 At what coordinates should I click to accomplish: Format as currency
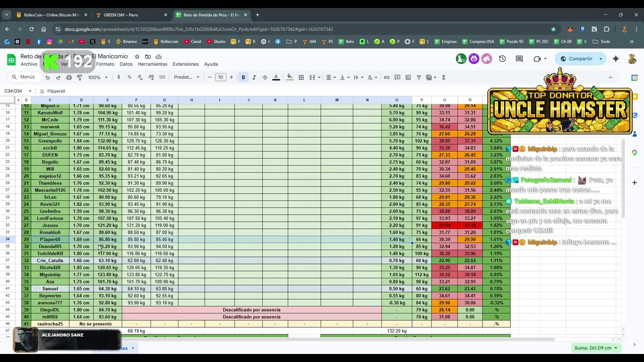(119, 77)
